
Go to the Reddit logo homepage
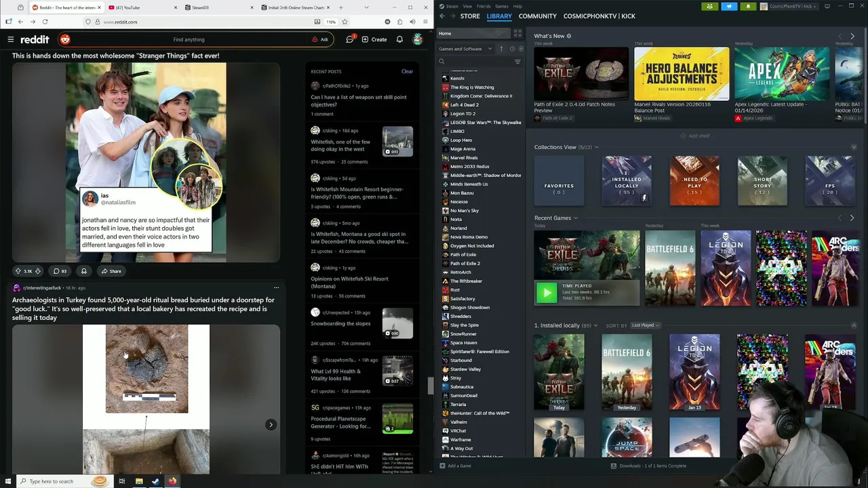[35, 39]
